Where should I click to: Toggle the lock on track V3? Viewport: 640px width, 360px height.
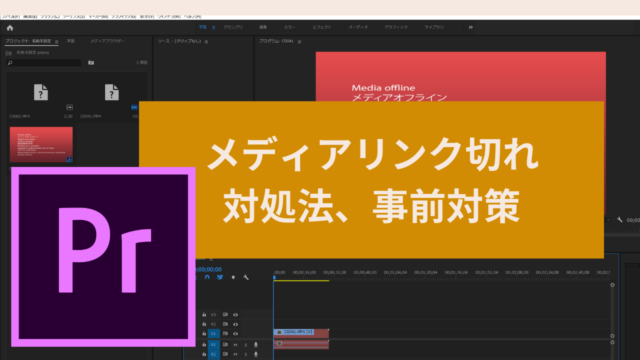[x=204, y=315]
